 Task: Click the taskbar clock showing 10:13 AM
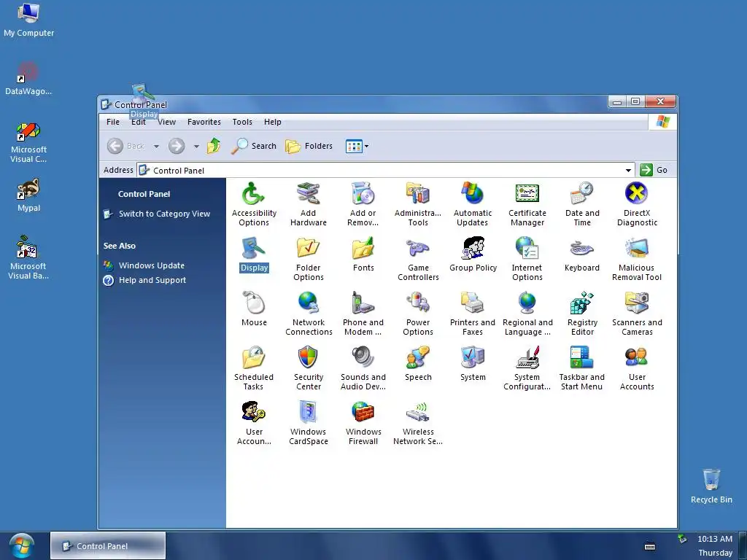[715, 539]
